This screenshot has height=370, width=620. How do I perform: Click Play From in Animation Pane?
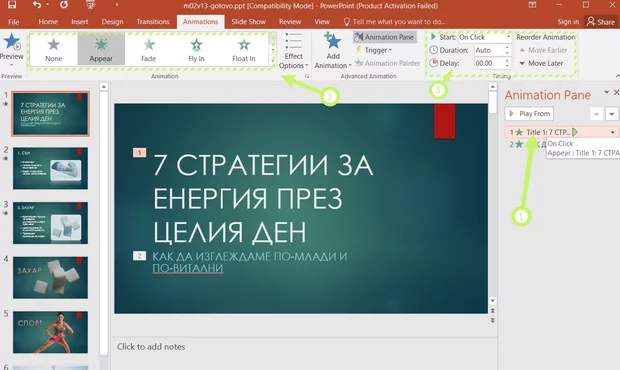529,114
